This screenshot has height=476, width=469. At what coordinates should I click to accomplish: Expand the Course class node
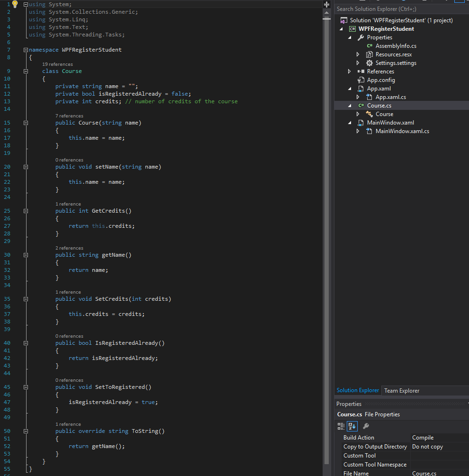(x=358, y=114)
